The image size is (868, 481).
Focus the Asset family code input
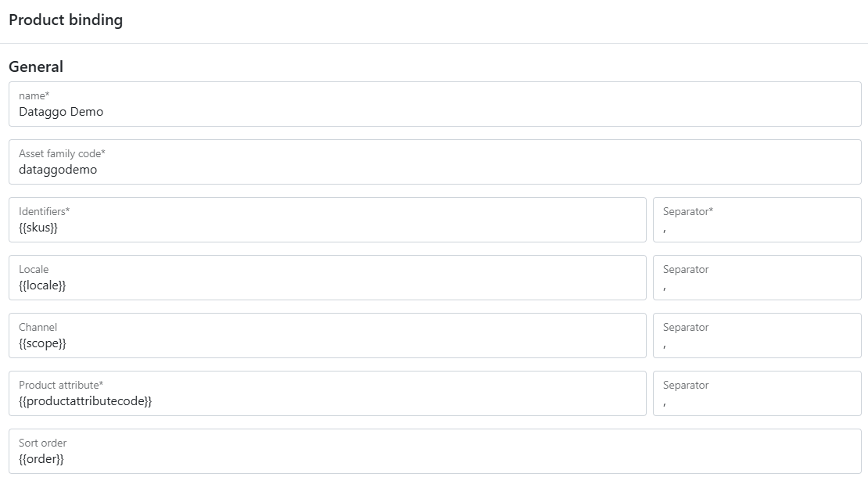point(435,170)
